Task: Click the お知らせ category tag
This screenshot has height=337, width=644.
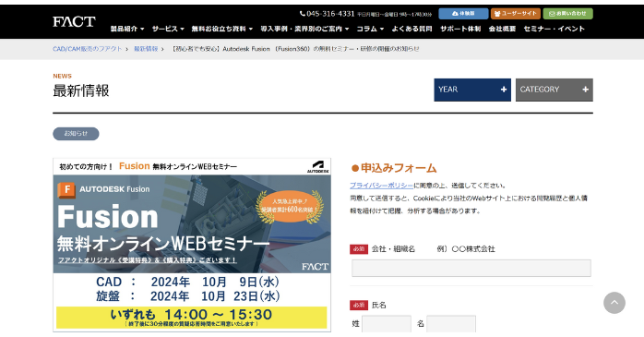Action: click(x=76, y=134)
